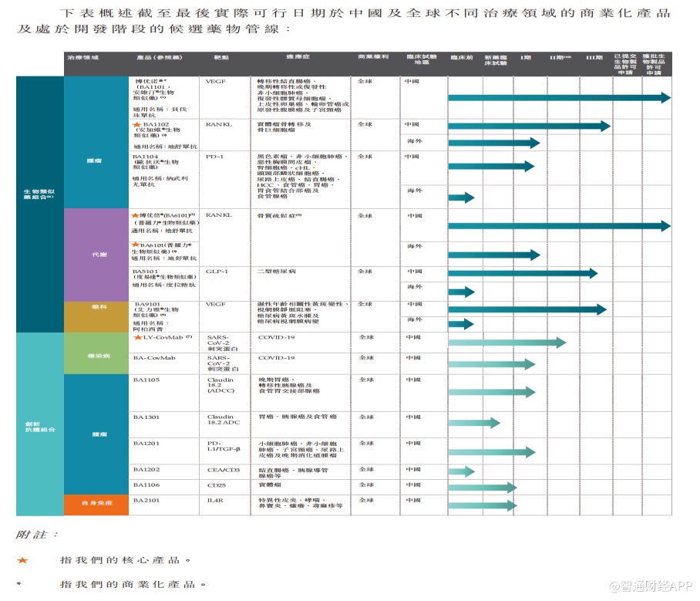Click the BA2101 IL4R progress arrow

482,504
